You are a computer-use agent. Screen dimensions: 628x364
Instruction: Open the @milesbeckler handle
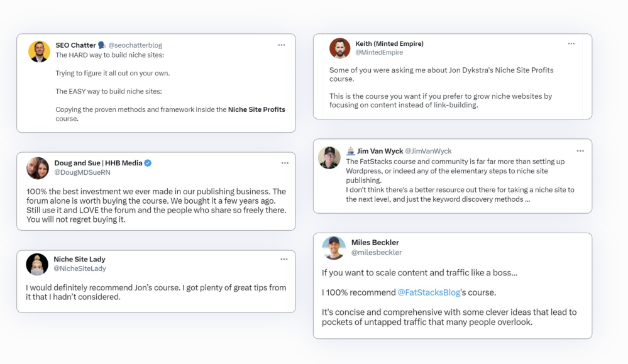(x=377, y=253)
